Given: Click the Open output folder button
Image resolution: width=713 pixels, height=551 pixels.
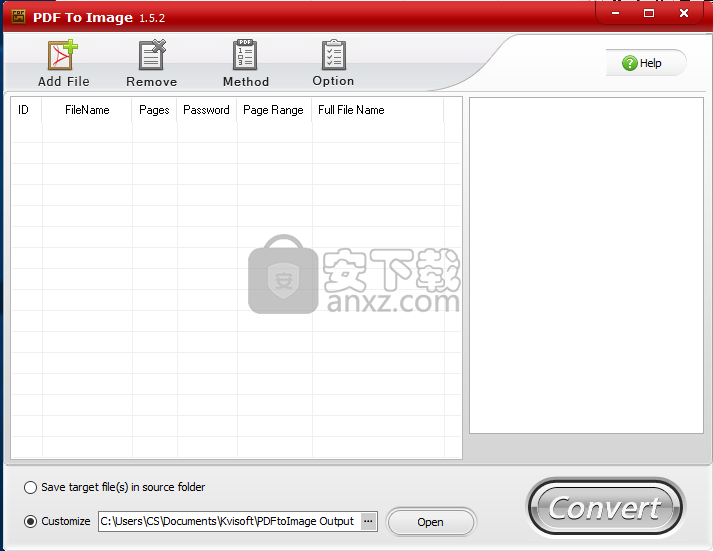Looking at the screenshot, I should click(431, 522).
